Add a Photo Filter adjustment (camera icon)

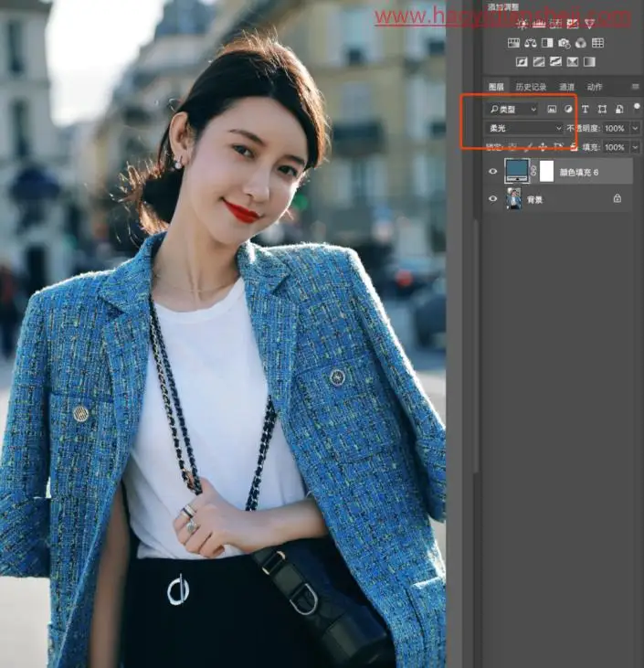coord(565,43)
